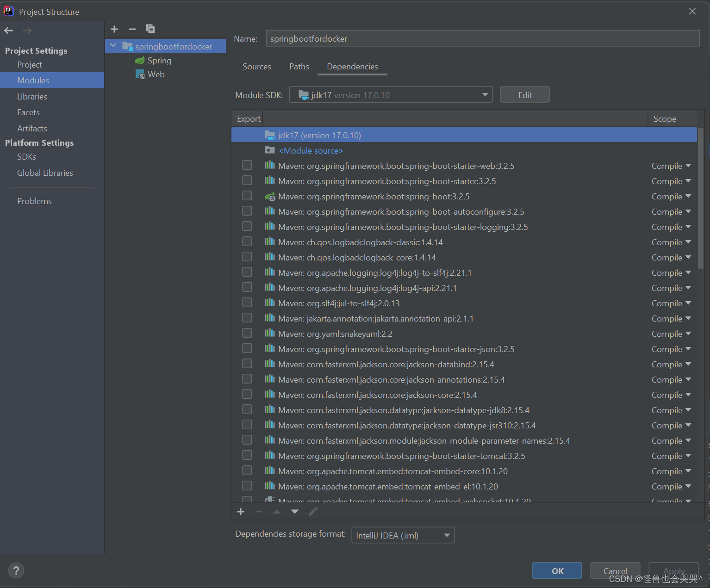Viewport: 710px width, 588px height.
Task: Open scope dropdown for spring-boot-starter-web
Action: (671, 166)
